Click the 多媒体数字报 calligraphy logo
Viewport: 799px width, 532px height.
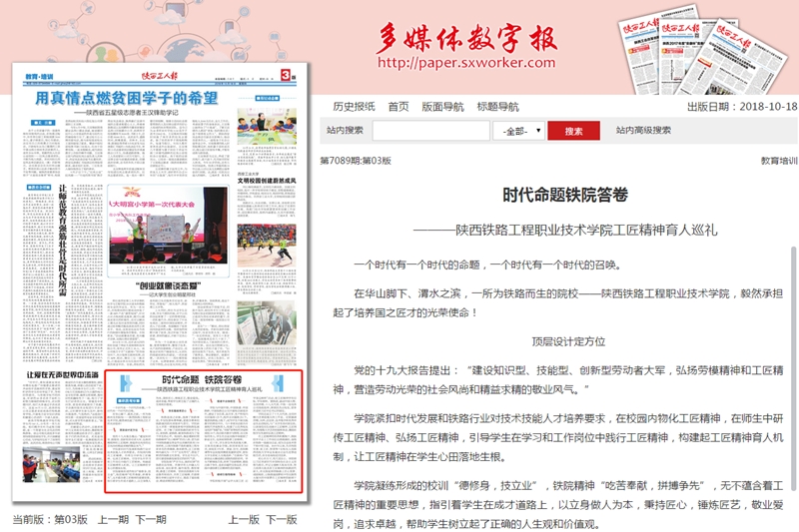tap(465, 36)
